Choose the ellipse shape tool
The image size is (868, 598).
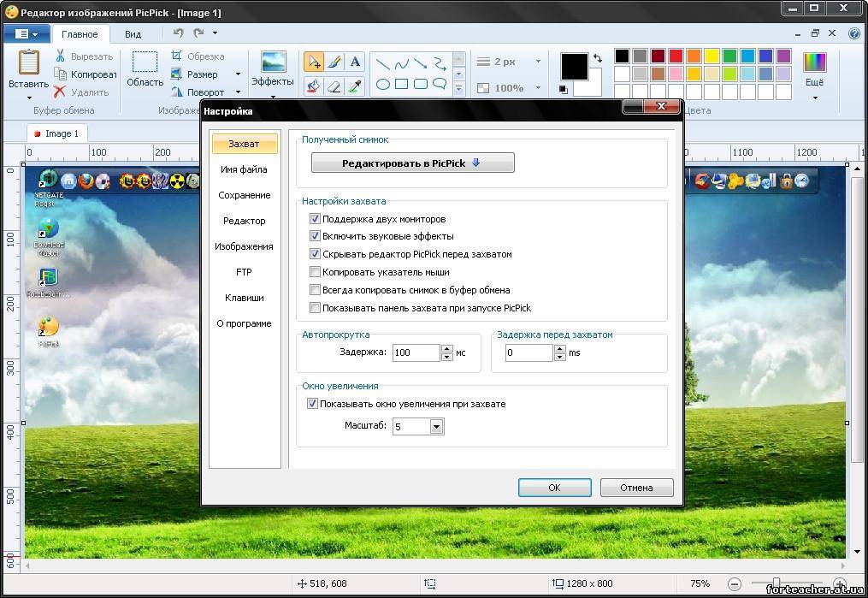point(382,84)
